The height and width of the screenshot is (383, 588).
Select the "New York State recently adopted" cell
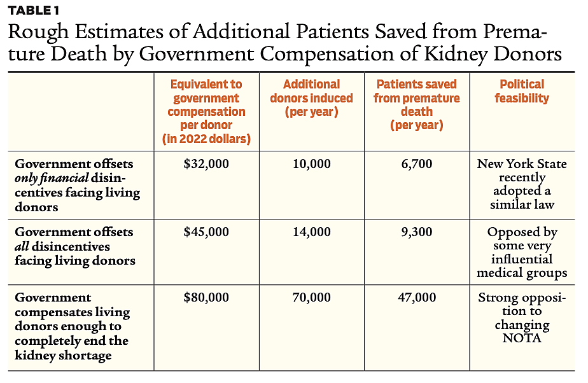point(522,185)
